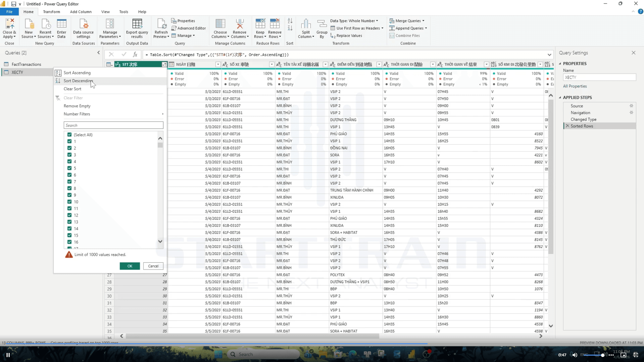The width and height of the screenshot is (644, 362).
Task: Click the Manage Parameters icon
Action: [x=110, y=24]
